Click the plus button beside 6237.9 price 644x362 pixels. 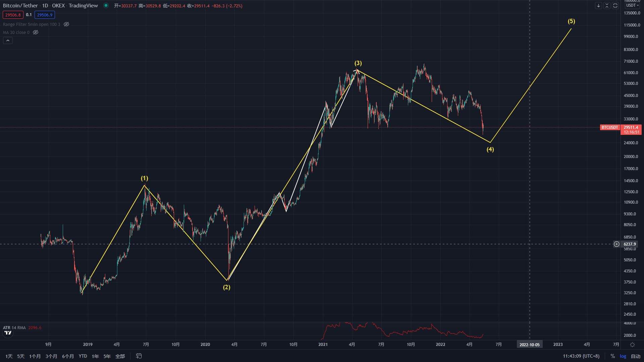coord(616,244)
